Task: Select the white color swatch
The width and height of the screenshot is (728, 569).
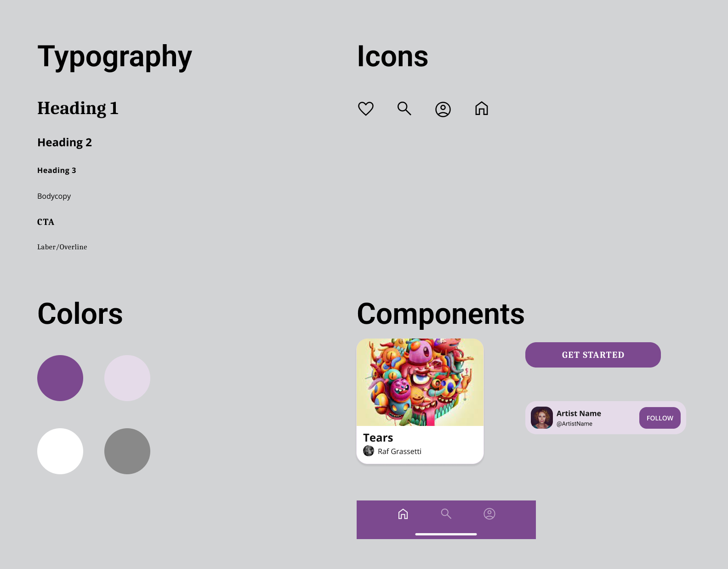Action: pyautogui.click(x=60, y=451)
